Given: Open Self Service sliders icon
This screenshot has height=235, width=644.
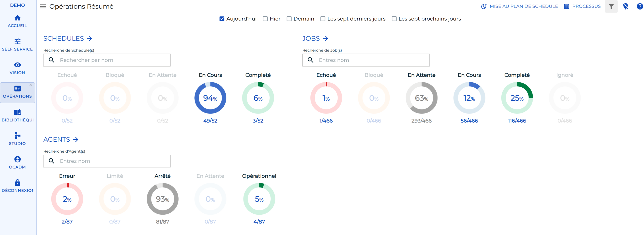Looking at the screenshot, I should (x=17, y=41).
